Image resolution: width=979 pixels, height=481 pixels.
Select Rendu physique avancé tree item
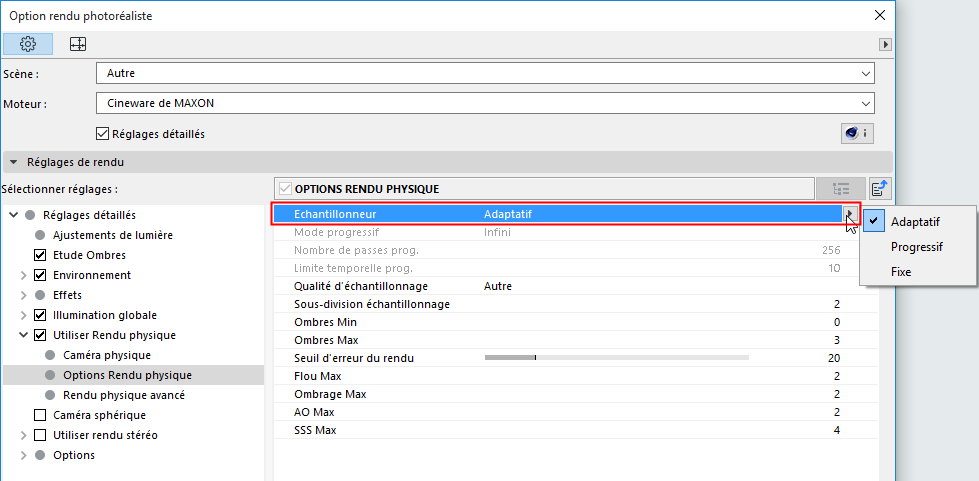pos(124,395)
